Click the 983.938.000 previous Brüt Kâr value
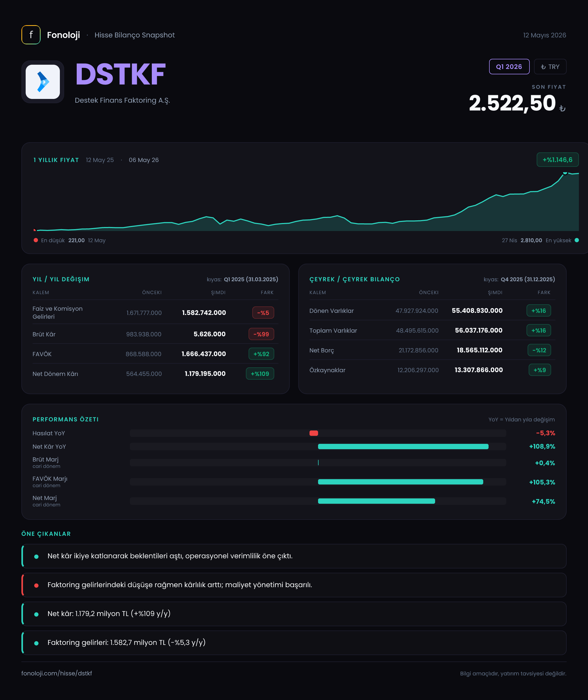The width and height of the screenshot is (588, 700). [x=144, y=334]
